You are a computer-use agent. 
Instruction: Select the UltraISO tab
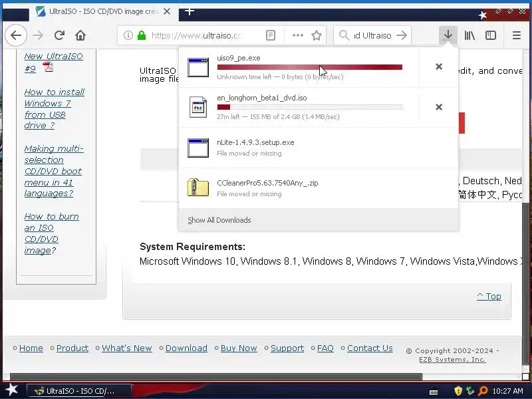(104, 11)
